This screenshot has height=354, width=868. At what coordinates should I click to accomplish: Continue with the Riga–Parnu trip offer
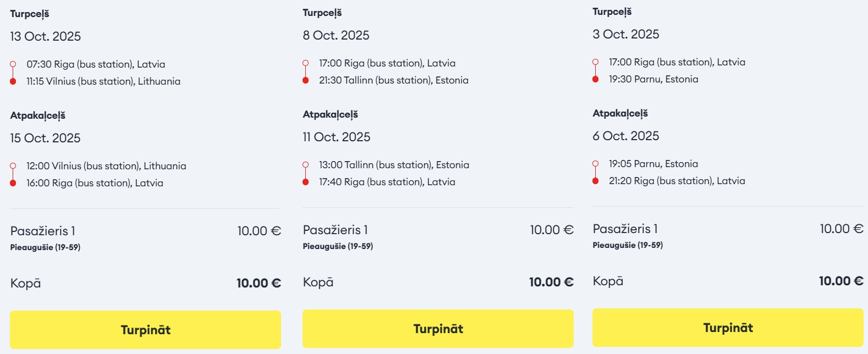[x=728, y=328]
